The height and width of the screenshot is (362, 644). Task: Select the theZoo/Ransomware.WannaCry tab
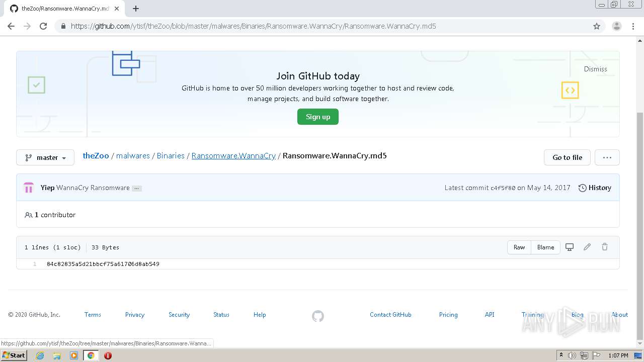(64, 9)
